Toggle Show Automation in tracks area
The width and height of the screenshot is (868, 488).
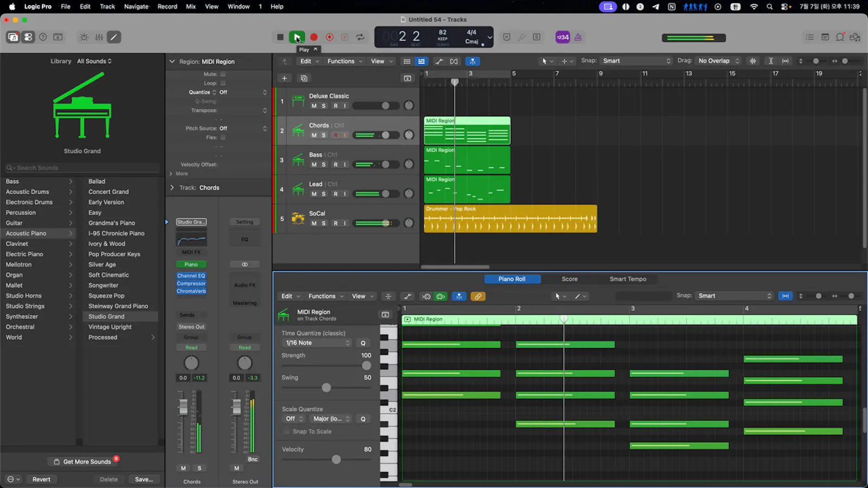tap(439, 61)
